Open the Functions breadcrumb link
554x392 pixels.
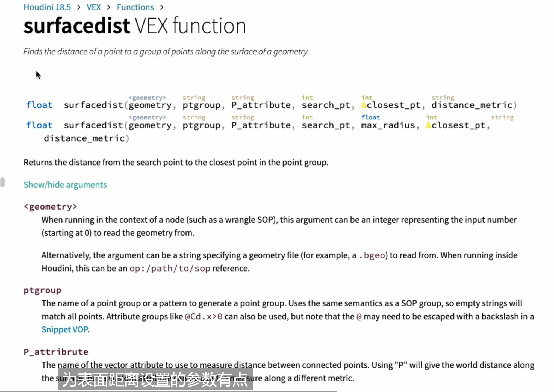(135, 7)
